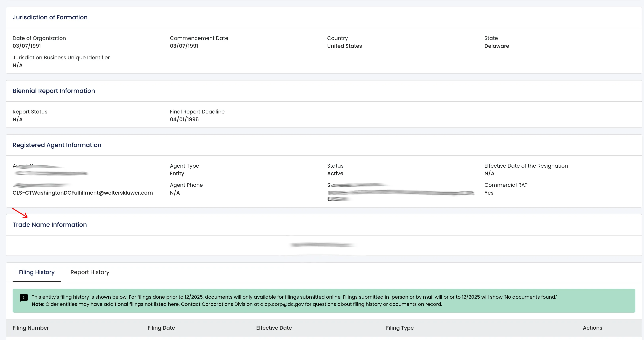Click the Filing Number column header
Image resolution: width=644 pixels, height=340 pixels.
coord(31,328)
